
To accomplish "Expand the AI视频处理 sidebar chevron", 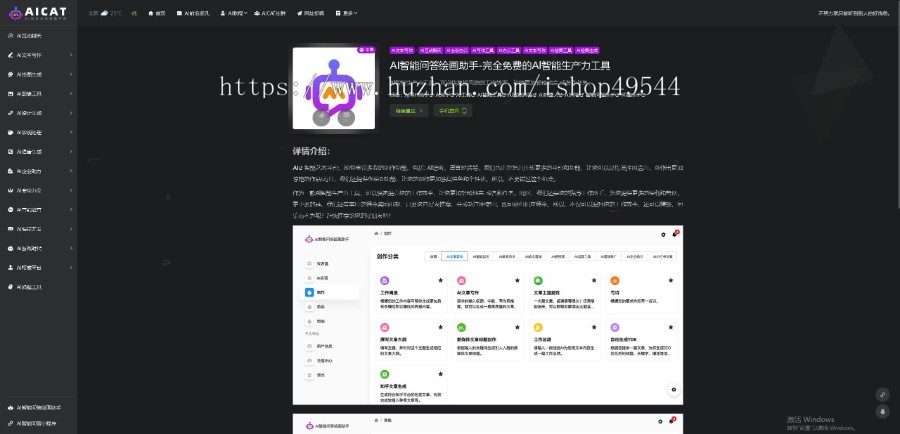I will pos(71,133).
